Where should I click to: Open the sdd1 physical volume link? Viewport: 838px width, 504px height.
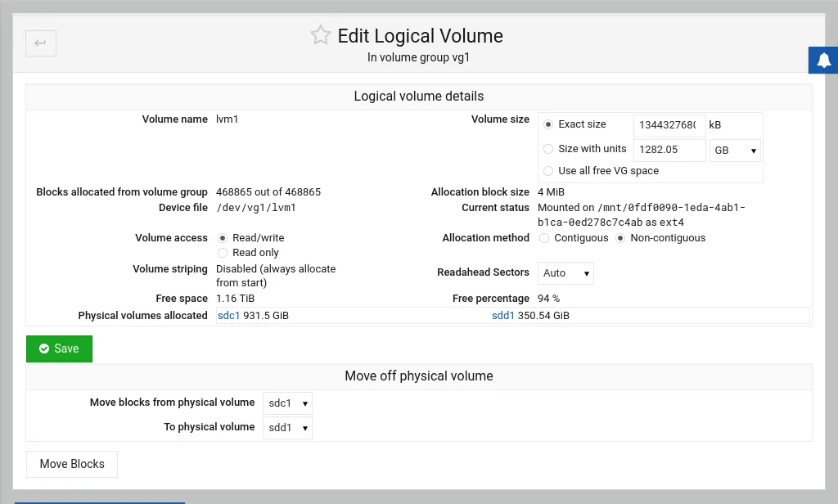(502, 316)
